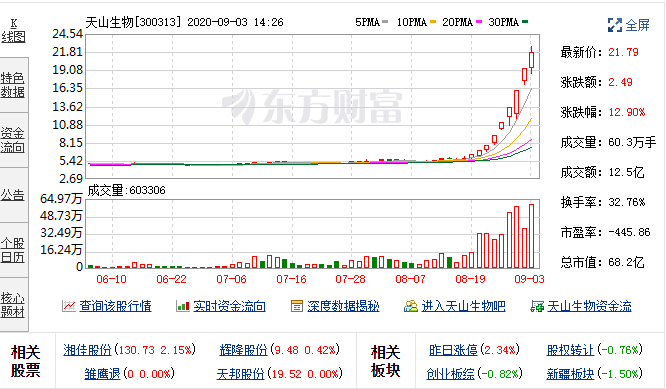Image resolution: width=666 pixels, height=389 pixels.
Task: Open 深度数据揭秘 link
Action: point(343,306)
